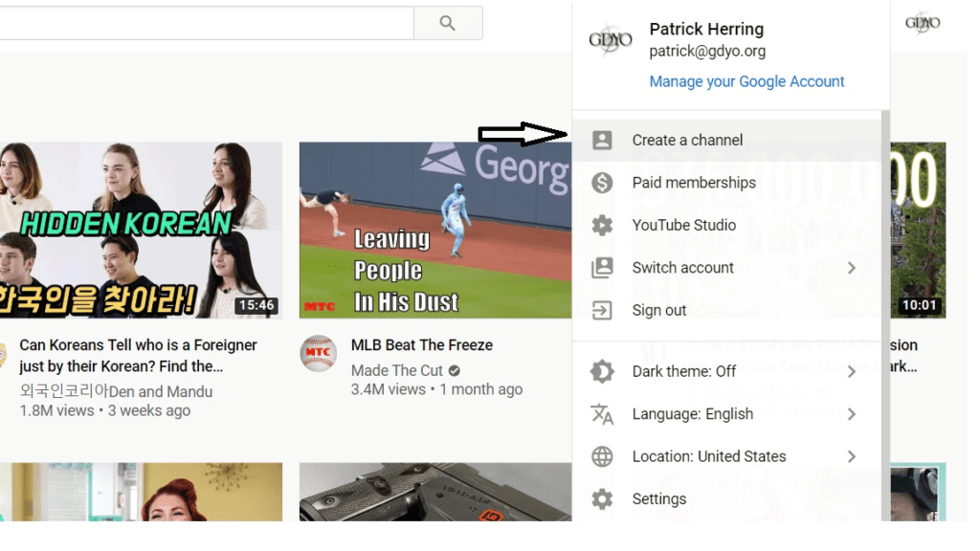Screen dimensions: 980x551
Task: Click the Location globe icon
Action: pos(602,456)
